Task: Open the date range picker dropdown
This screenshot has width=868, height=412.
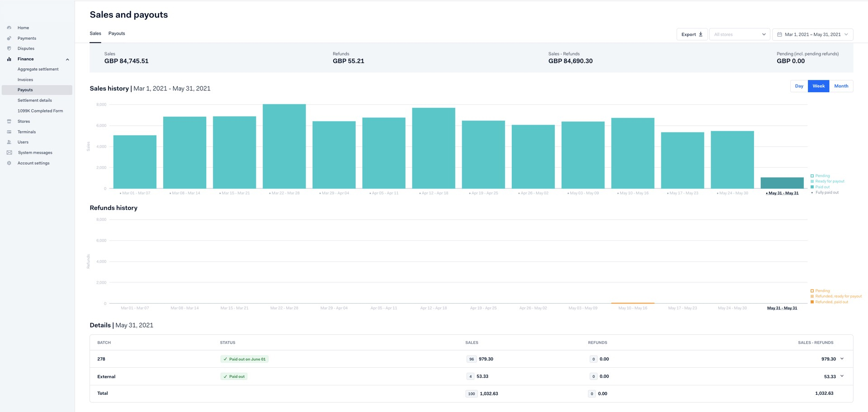Action: point(812,35)
